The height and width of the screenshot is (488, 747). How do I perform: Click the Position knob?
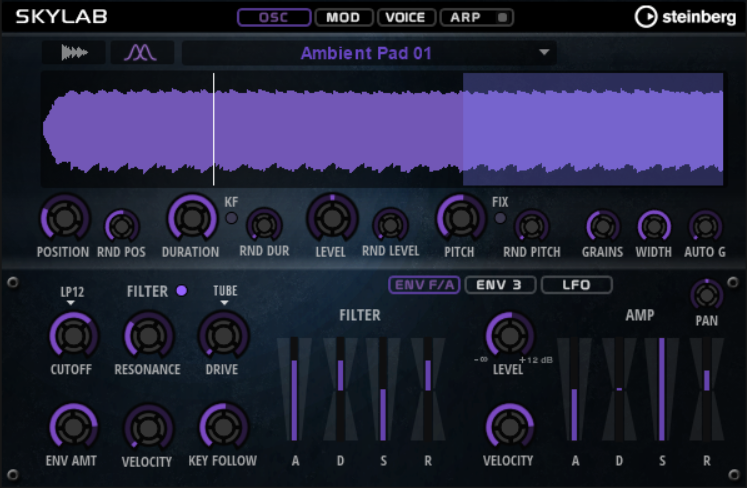[x=63, y=217]
